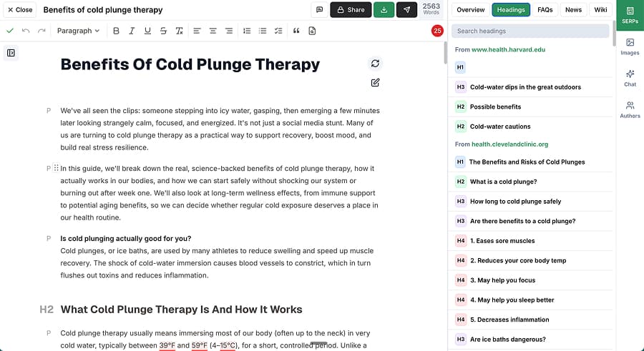Image resolution: width=644 pixels, height=351 pixels.
Task: Open the Images sidebar panel
Action: click(x=630, y=46)
